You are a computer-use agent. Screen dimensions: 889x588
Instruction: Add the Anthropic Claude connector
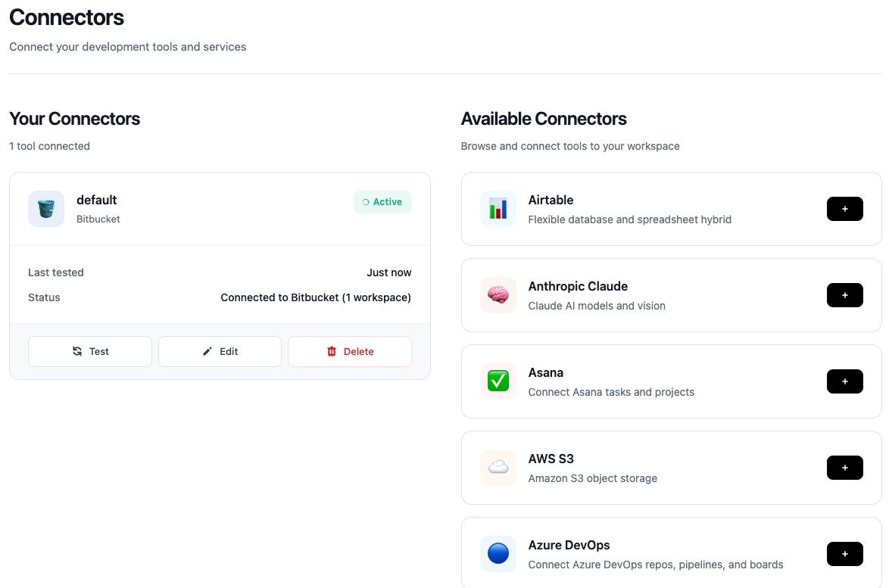coord(844,295)
